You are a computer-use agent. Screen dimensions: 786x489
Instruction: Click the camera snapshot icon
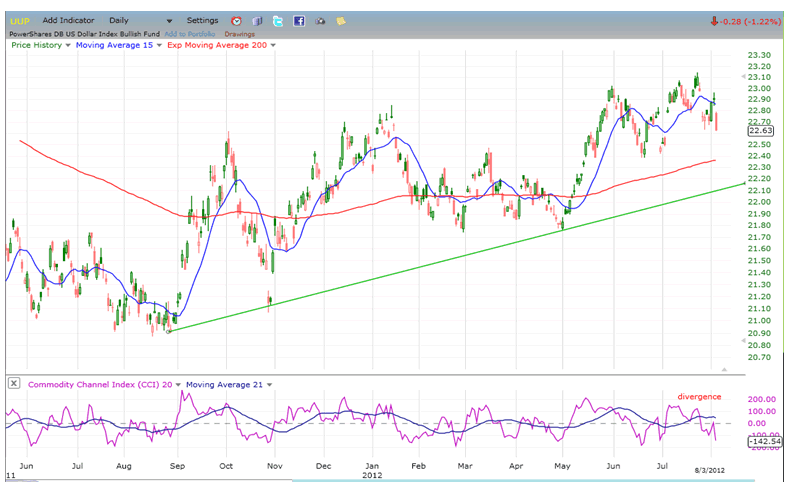[x=319, y=20]
